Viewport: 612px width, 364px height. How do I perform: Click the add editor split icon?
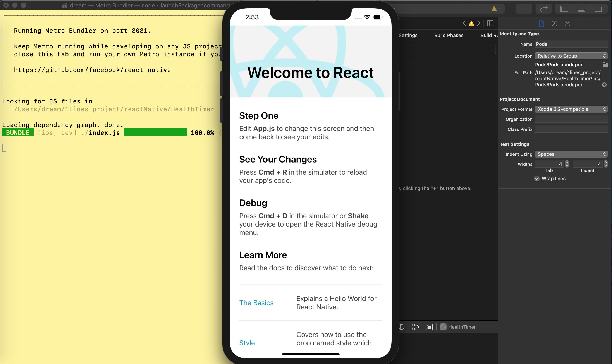click(x=490, y=23)
